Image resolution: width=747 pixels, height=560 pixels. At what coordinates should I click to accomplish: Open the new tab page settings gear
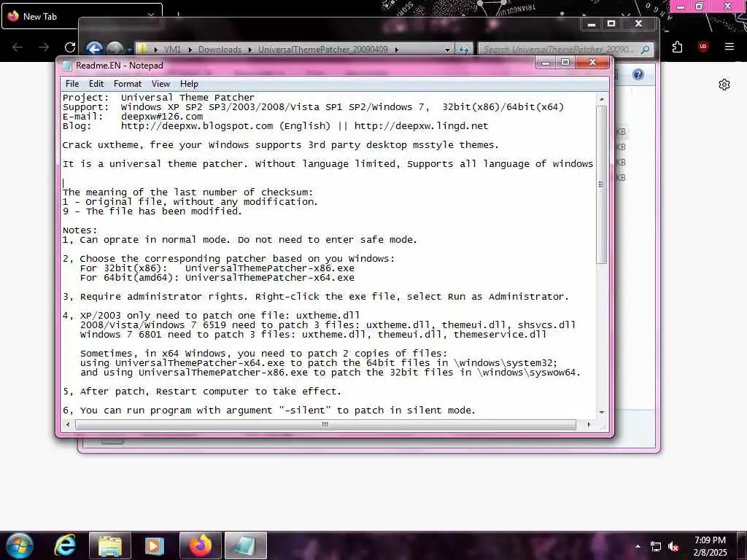[x=724, y=85]
